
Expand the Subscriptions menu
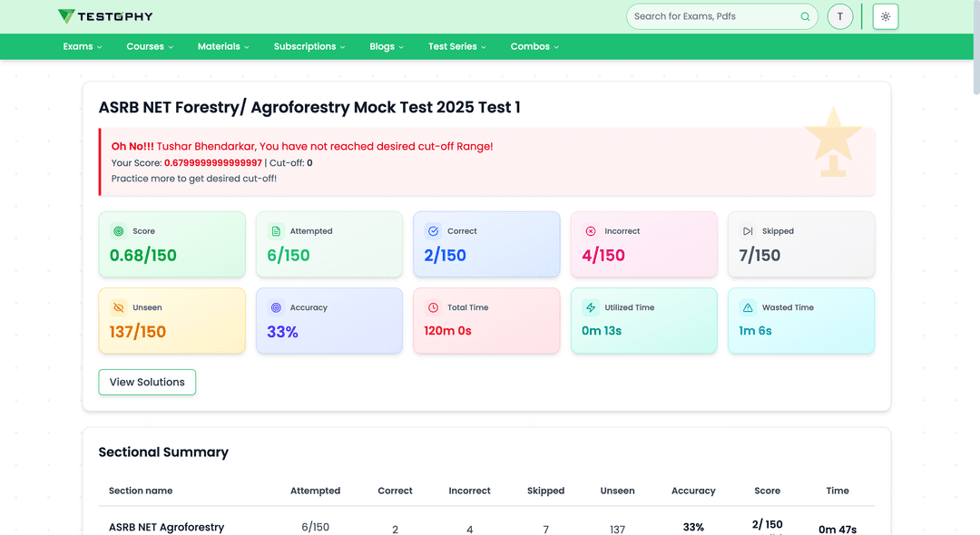[x=309, y=47]
